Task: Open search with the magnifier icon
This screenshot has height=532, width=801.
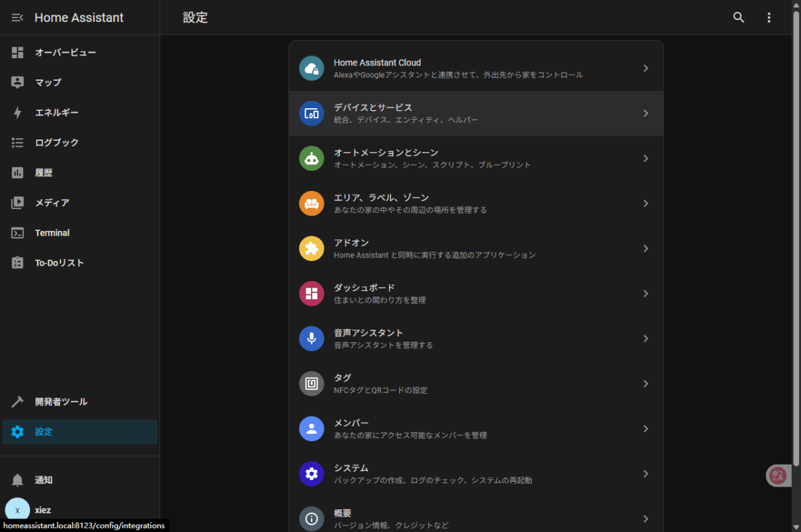Action: 738,17
